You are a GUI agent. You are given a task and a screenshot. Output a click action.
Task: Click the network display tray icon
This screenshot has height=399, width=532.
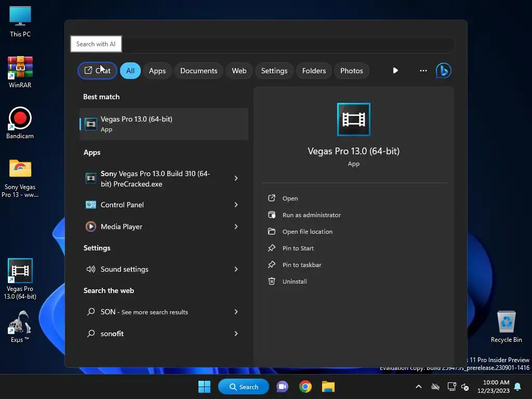click(x=451, y=387)
